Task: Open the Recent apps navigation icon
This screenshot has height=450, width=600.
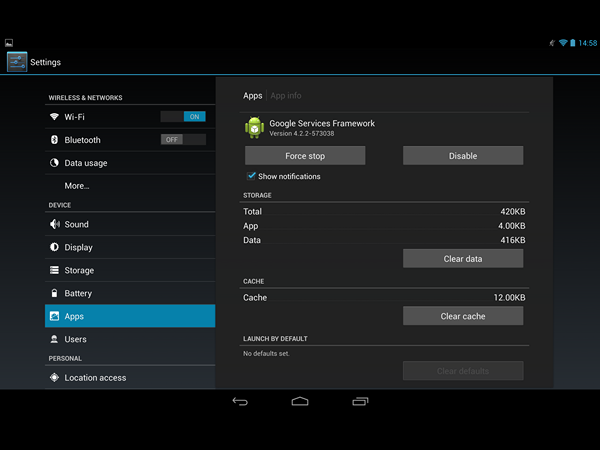Action: click(360, 401)
